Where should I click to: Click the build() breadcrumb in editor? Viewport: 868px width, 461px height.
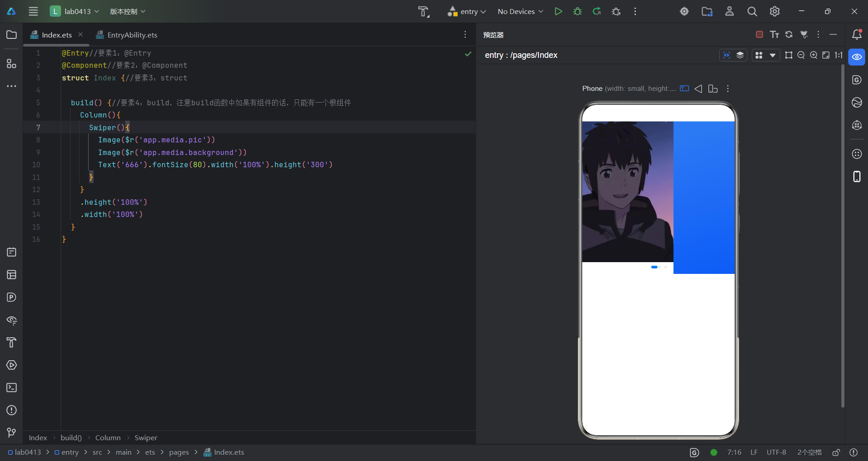(71, 437)
